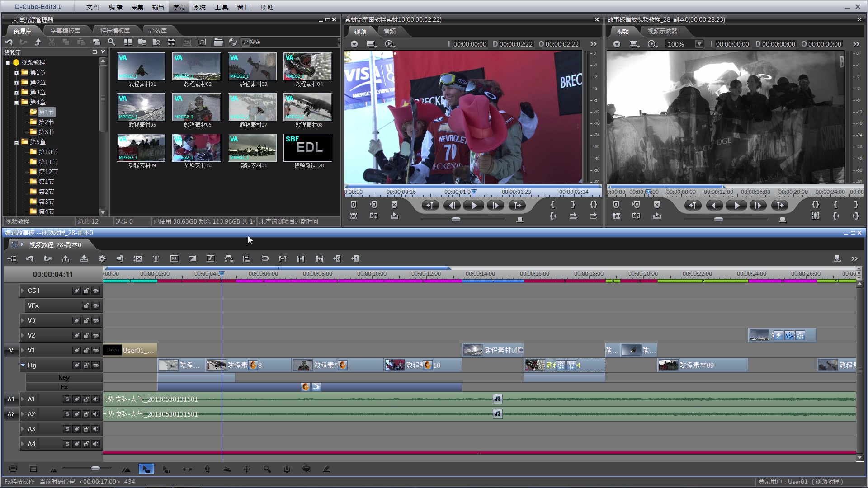Viewport: 868px width, 488px height.
Task: Click the search magnifier icon in resource manager toolbar
Action: pos(111,42)
